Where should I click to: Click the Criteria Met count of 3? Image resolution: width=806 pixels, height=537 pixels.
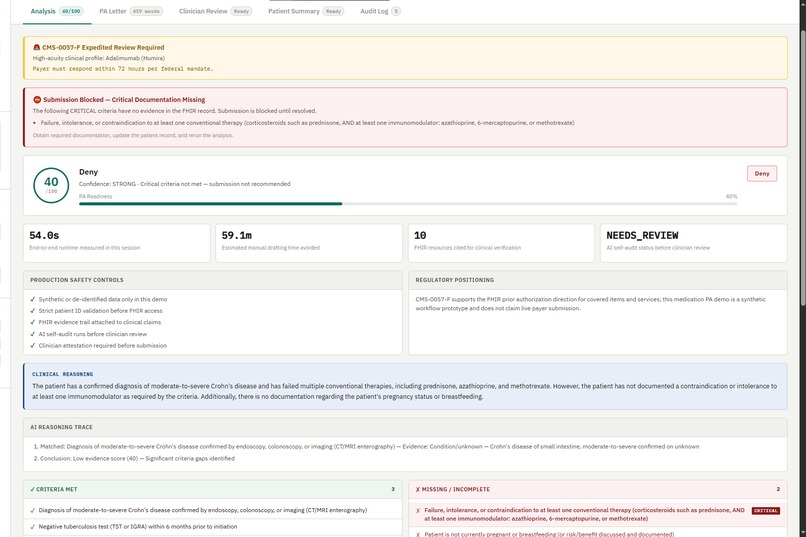coord(393,489)
